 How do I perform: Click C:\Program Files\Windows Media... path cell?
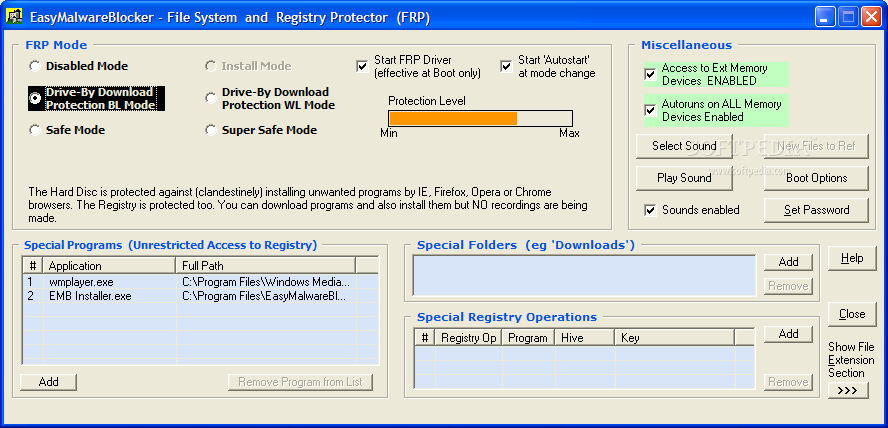click(266, 281)
